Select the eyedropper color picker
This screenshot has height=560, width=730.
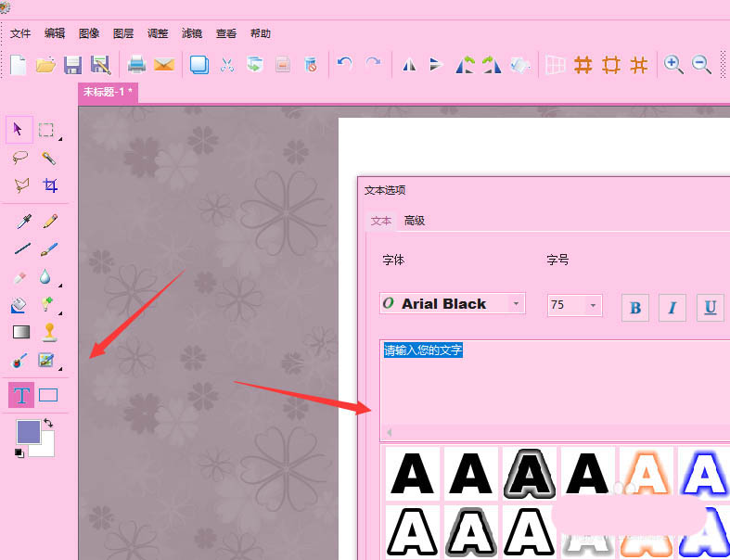(23, 221)
